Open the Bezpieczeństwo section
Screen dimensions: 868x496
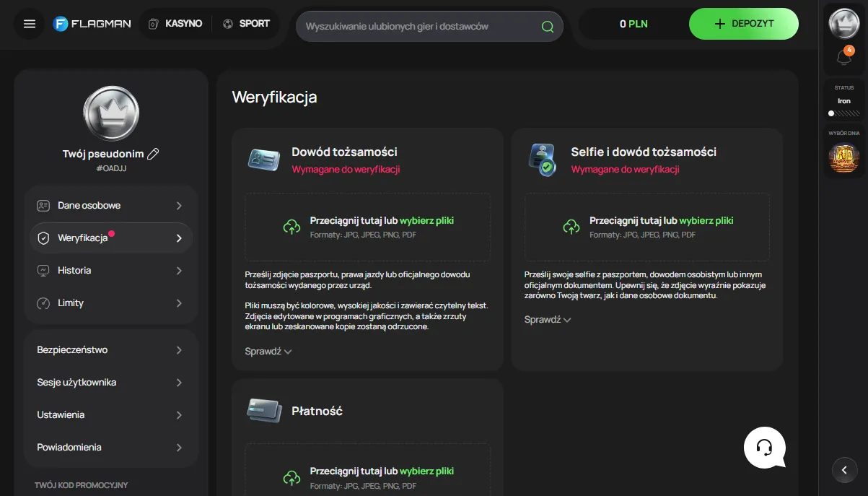click(x=111, y=350)
